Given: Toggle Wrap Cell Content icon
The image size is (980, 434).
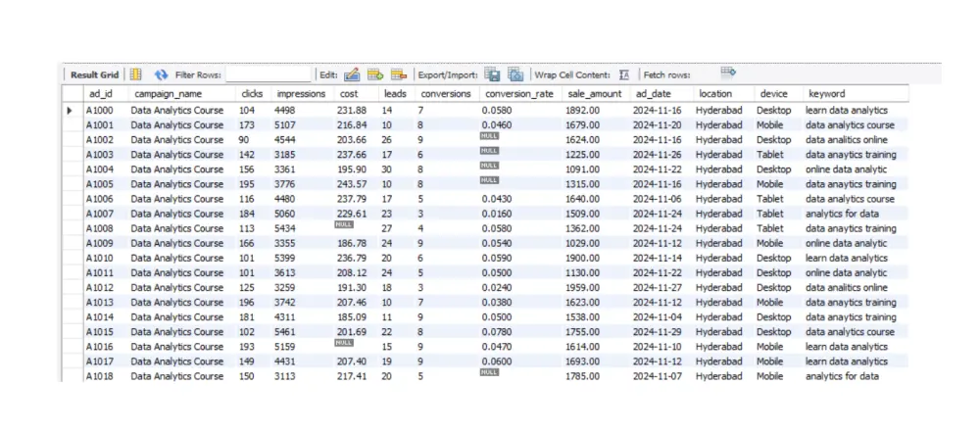Looking at the screenshot, I should 623,74.
